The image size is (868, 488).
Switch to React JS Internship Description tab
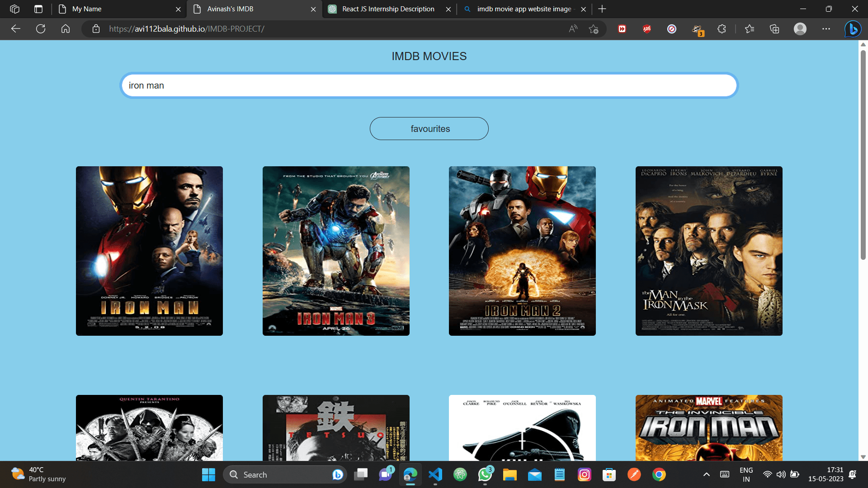pos(389,9)
